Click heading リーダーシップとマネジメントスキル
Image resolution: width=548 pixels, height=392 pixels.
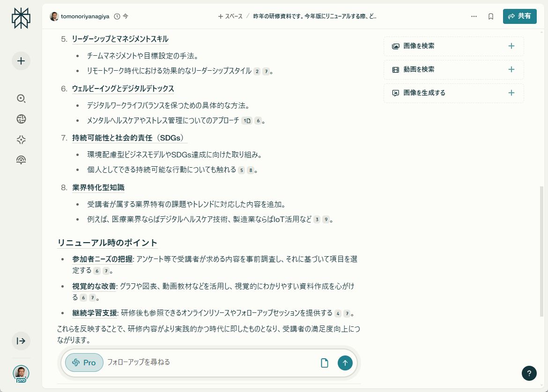(120, 39)
